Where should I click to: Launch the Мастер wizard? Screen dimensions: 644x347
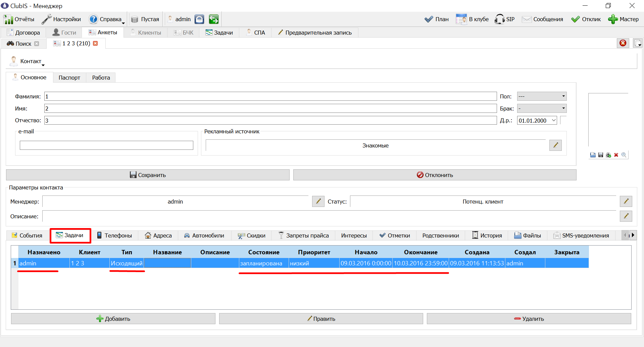pos(623,19)
